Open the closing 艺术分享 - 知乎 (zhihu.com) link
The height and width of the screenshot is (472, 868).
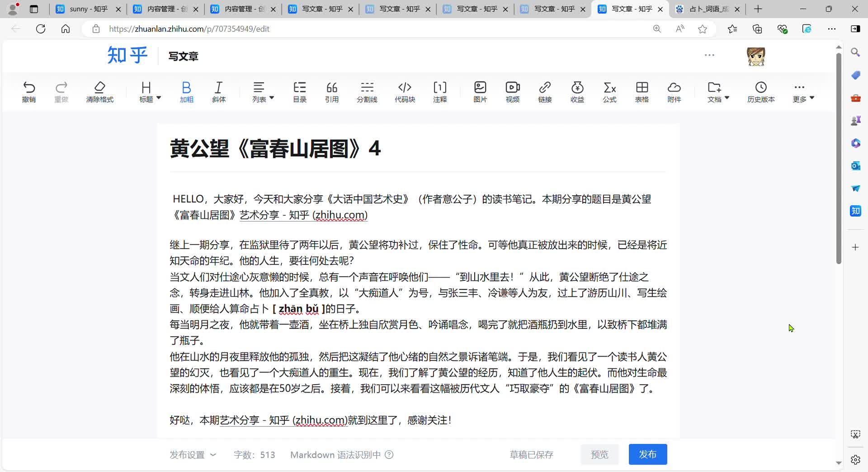(283, 420)
